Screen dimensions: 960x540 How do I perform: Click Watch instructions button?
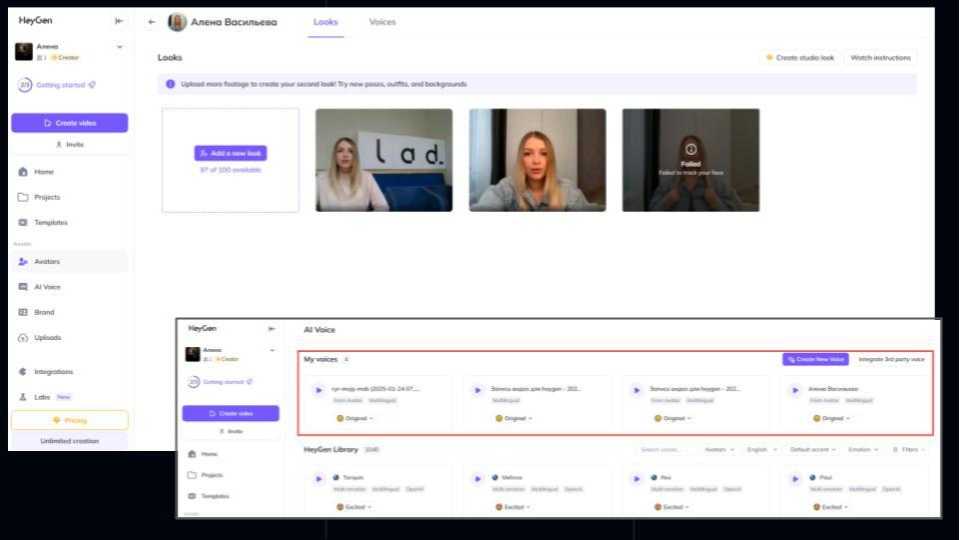point(880,58)
